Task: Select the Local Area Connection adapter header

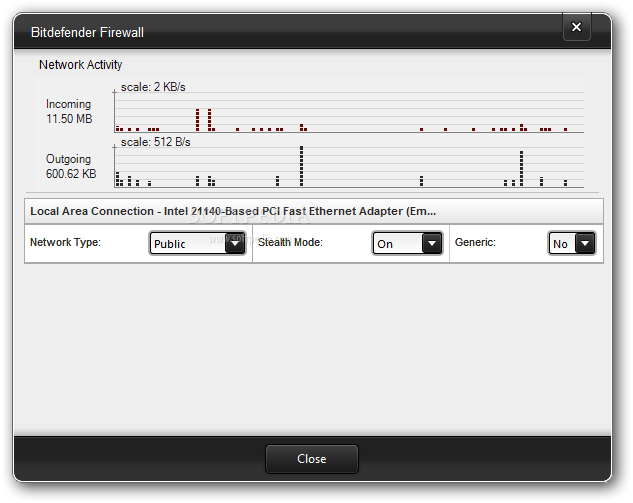Action: pos(314,211)
